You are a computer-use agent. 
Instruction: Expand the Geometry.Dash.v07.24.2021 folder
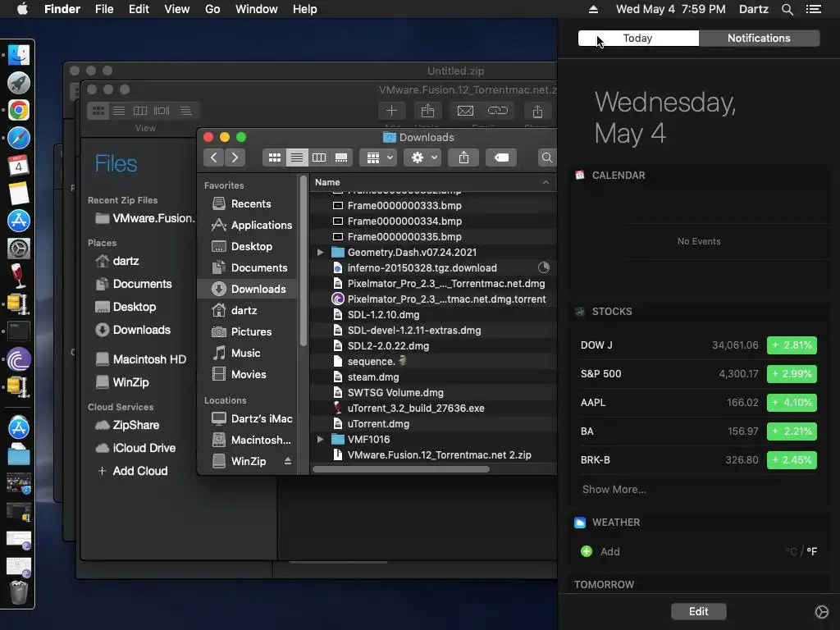pos(321,252)
